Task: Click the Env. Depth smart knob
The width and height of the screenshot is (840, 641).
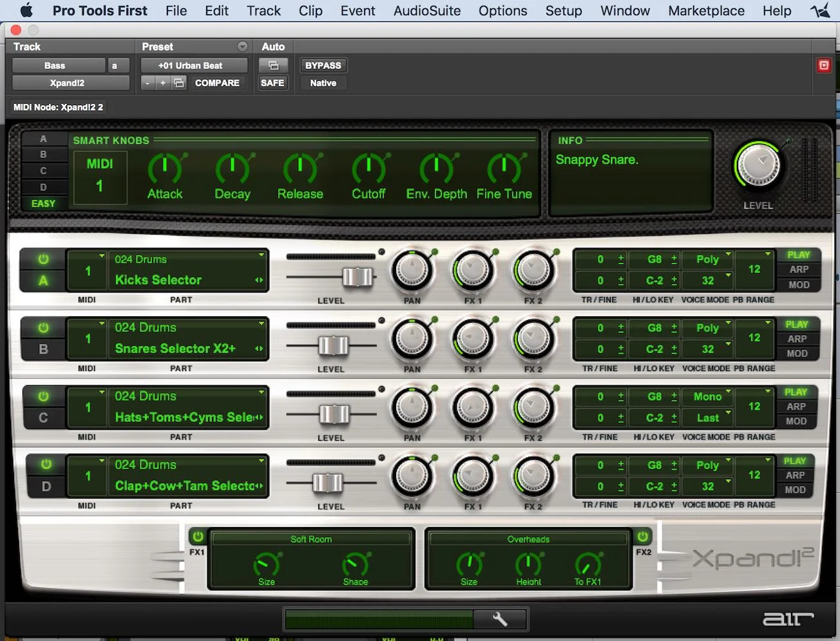Action: (436, 169)
